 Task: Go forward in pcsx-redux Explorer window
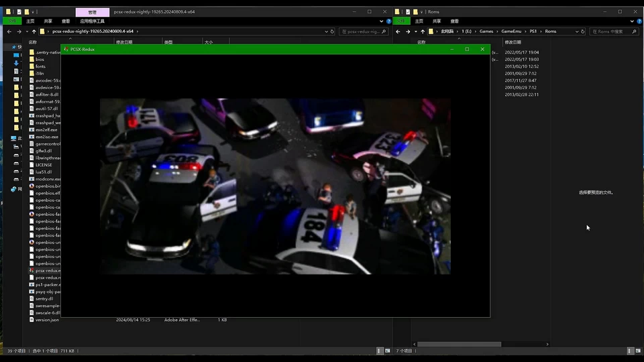point(19,32)
